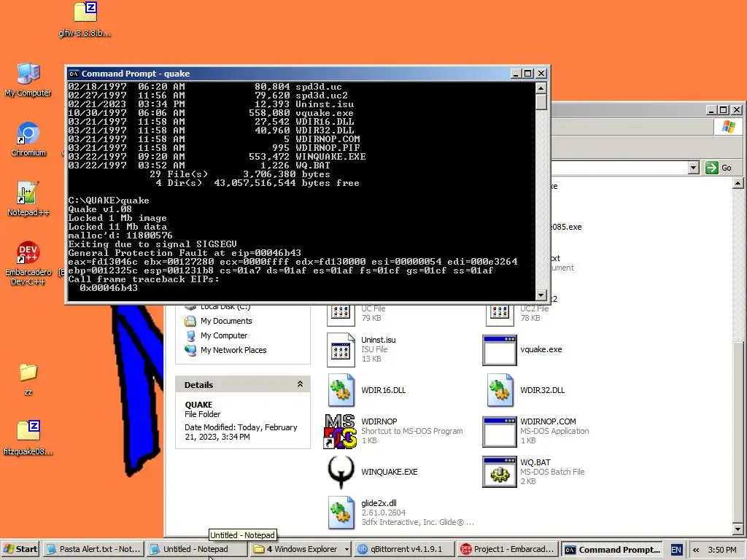This screenshot has height=560, width=747.
Task: Select WDIRNOP MS-DOS shortcut icon
Action: coord(340,431)
